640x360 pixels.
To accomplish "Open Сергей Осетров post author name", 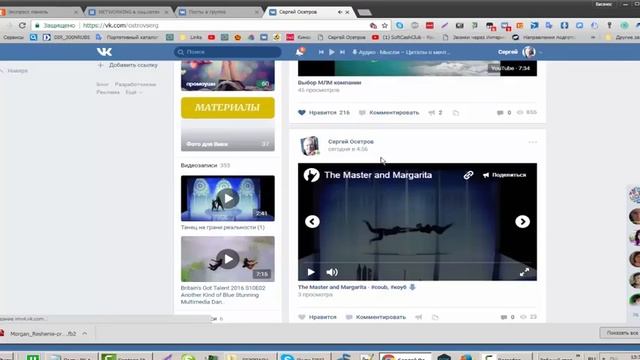I will coord(351,142).
